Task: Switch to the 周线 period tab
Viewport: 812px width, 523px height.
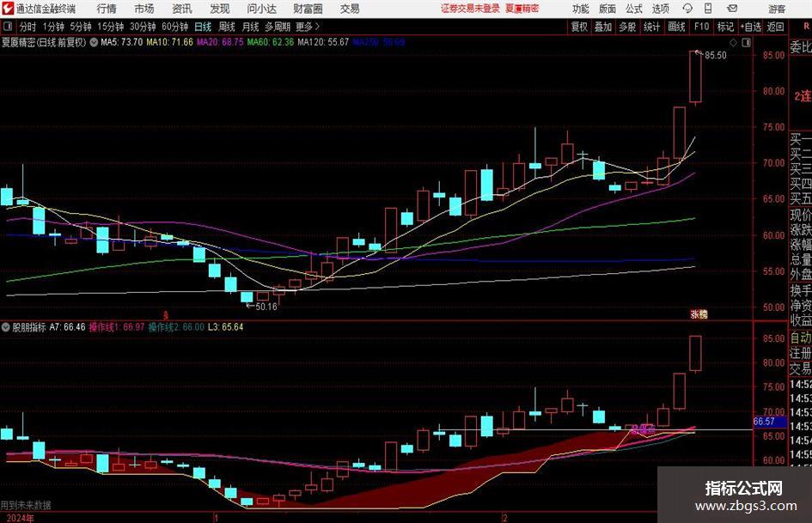Action: [227, 27]
